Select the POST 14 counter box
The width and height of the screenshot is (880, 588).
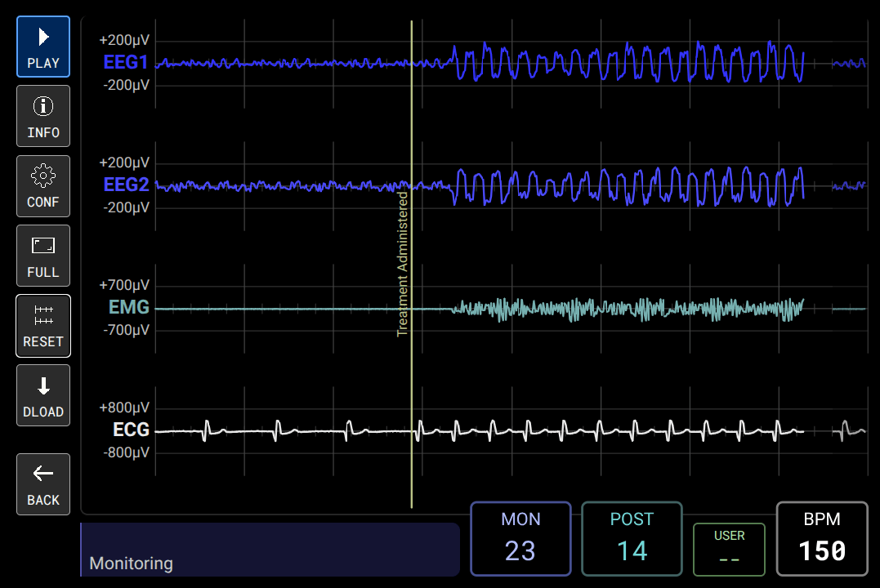coord(632,539)
